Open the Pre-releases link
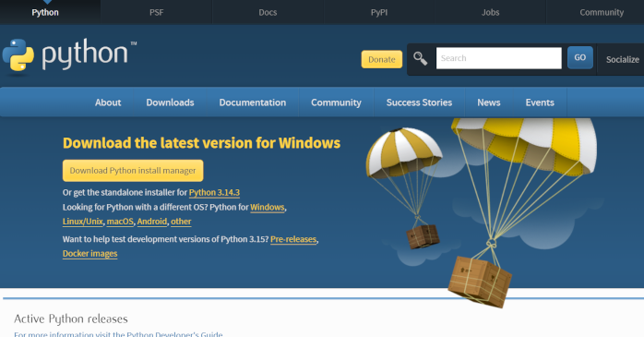 [x=293, y=239]
